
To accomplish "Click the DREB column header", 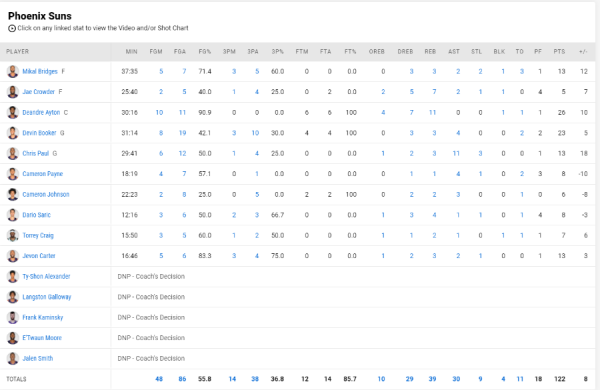I will click(405, 51).
